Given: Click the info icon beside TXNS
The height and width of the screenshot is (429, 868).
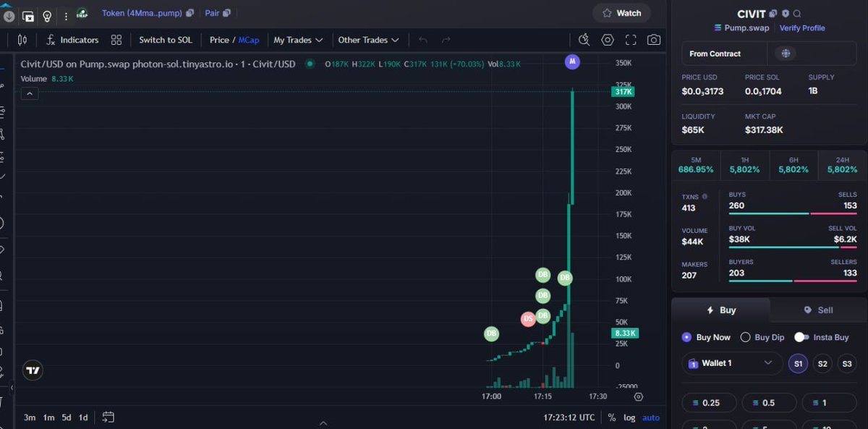Looking at the screenshot, I should (705, 196).
